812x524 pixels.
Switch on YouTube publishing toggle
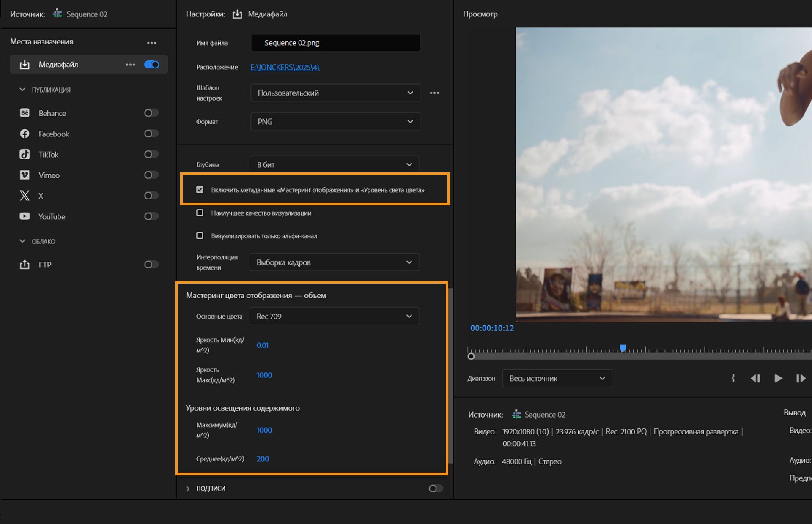coord(151,216)
